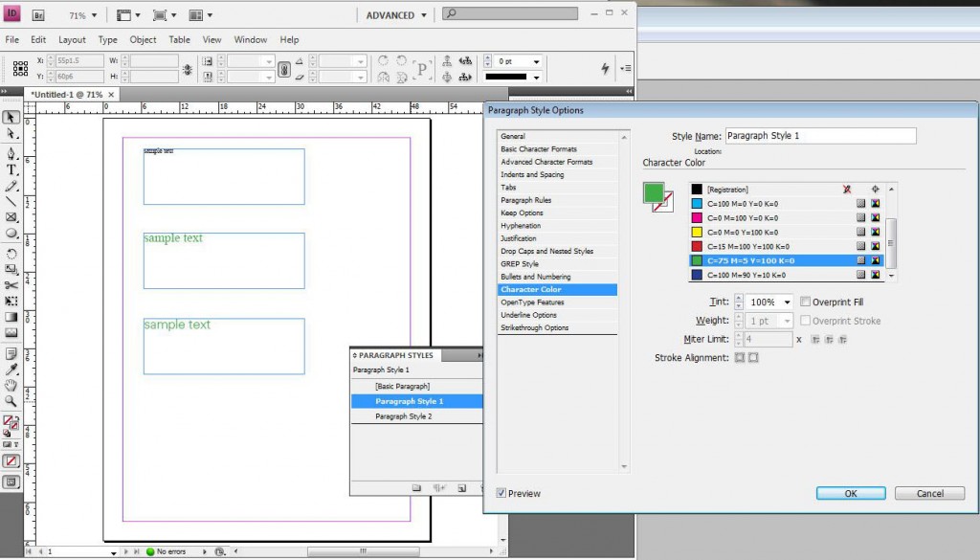This screenshot has width=980, height=560.
Task: Click the search field in the application bar
Action: [510, 13]
